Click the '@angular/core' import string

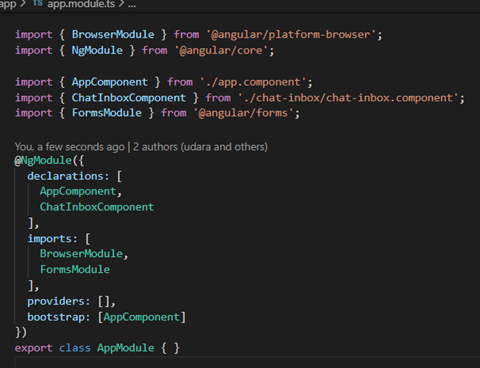pos(222,51)
